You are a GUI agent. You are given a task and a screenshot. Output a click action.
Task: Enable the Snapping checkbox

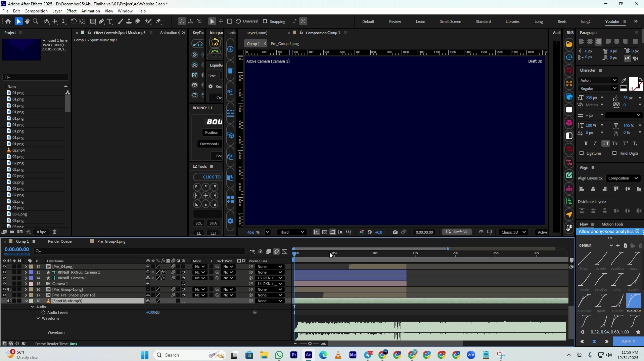click(x=265, y=22)
